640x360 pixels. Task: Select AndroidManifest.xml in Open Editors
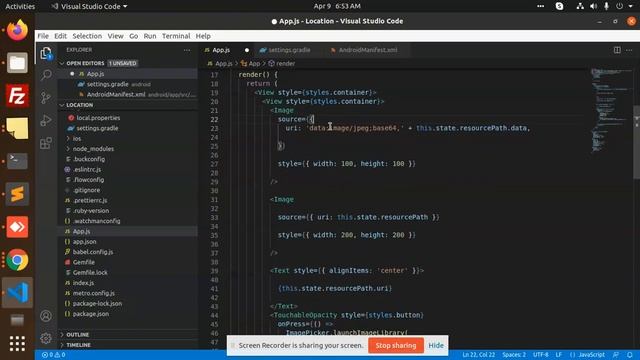point(116,94)
